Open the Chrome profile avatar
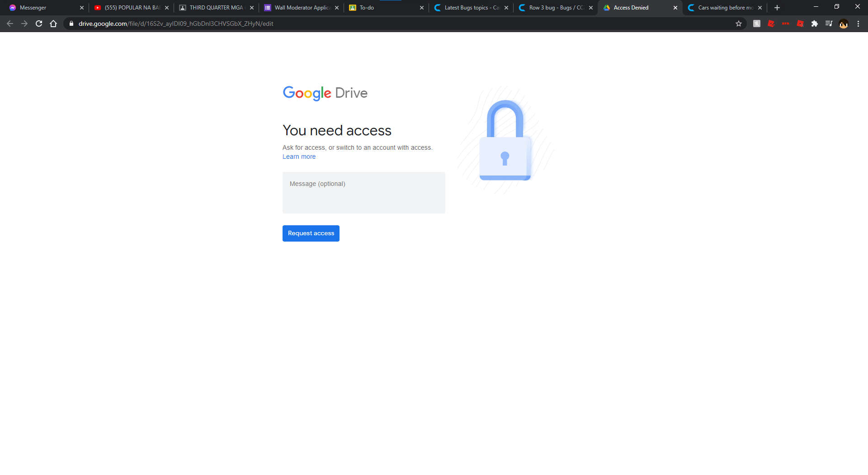Image resolution: width=868 pixels, height=475 pixels. tap(844, 24)
